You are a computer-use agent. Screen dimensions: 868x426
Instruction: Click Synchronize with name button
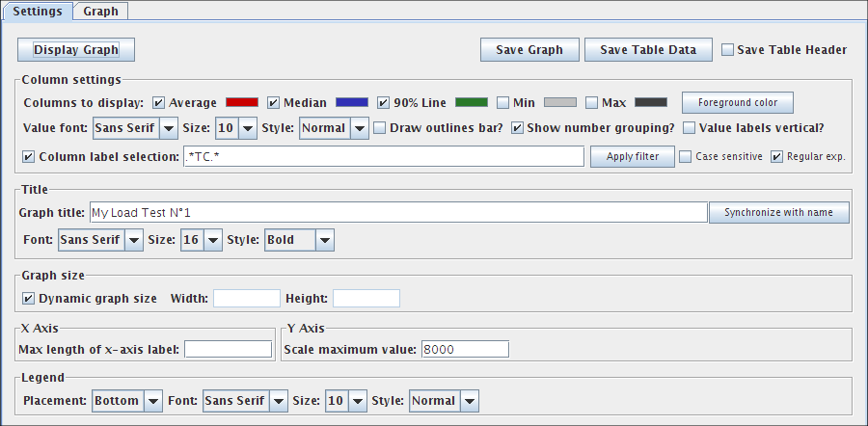click(779, 212)
